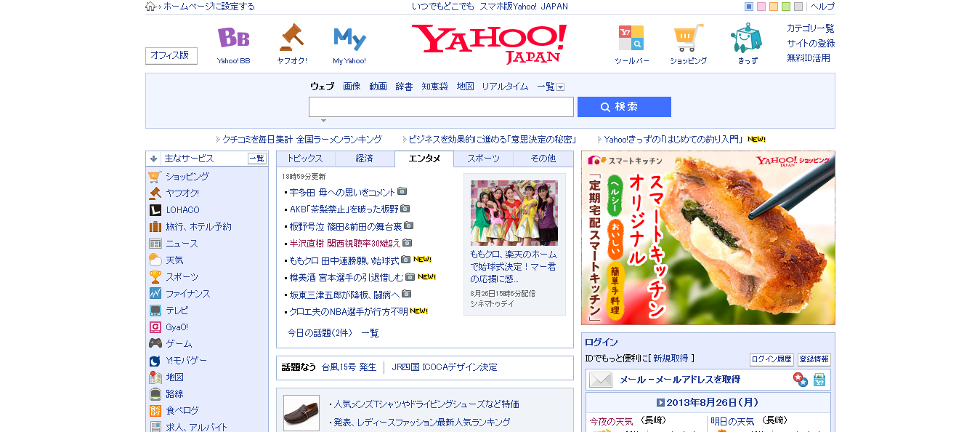The height and width of the screenshot is (432, 980).
Task: Click the sidebar ヤフオク! gavel icon
Action: click(x=155, y=193)
